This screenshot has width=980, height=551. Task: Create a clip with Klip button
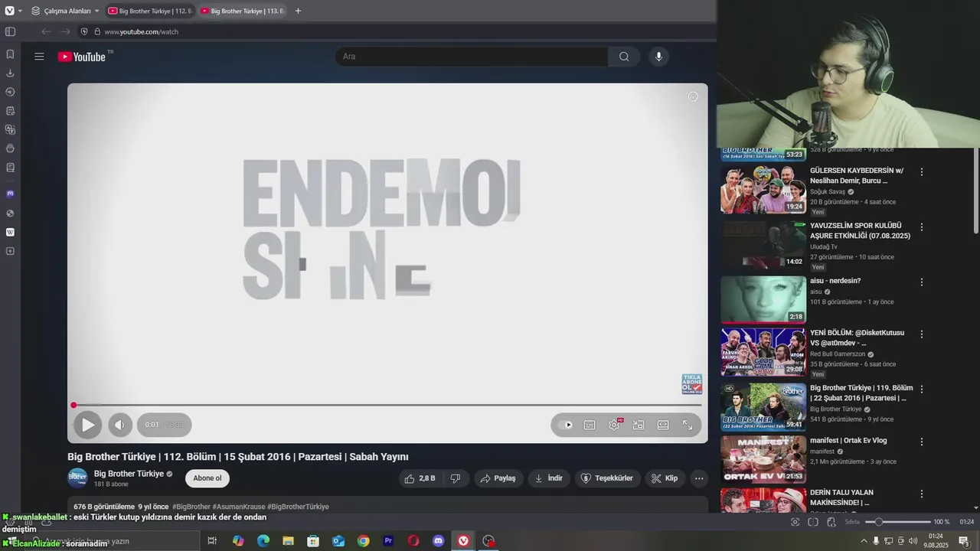(665, 478)
